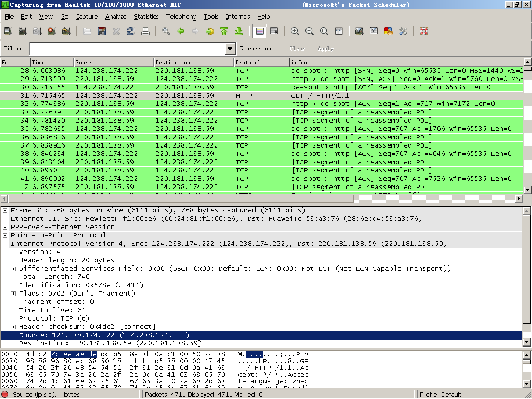Edit coloring rules icon
This screenshot has height=399, width=532.
(x=389, y=31)
